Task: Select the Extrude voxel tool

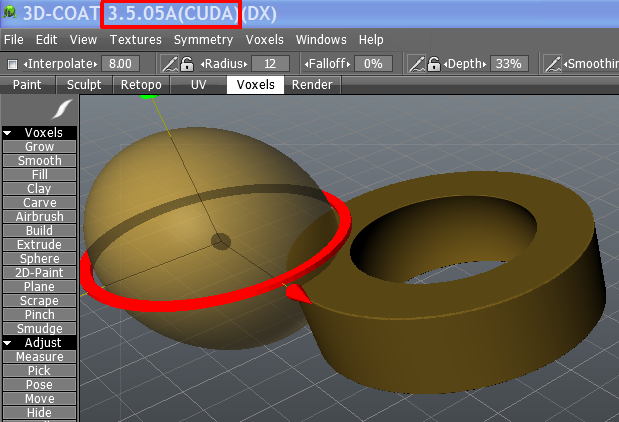Action: pyautogui.click(x=39, y=245)
